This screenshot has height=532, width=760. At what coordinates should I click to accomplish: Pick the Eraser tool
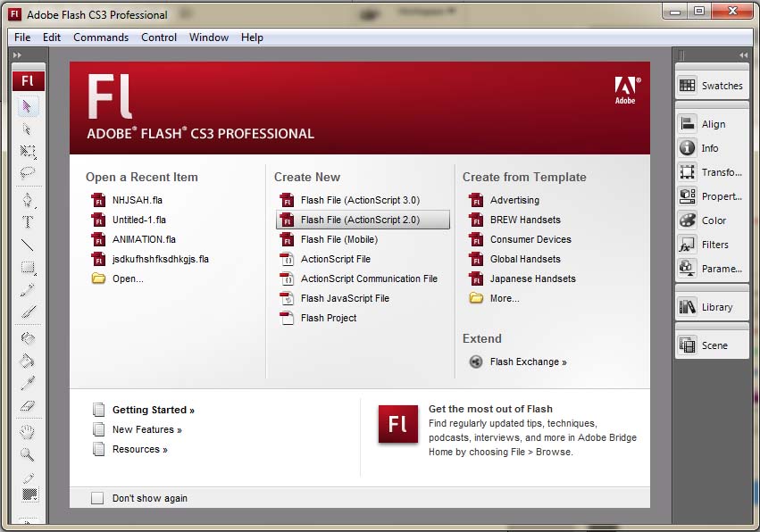28,405
